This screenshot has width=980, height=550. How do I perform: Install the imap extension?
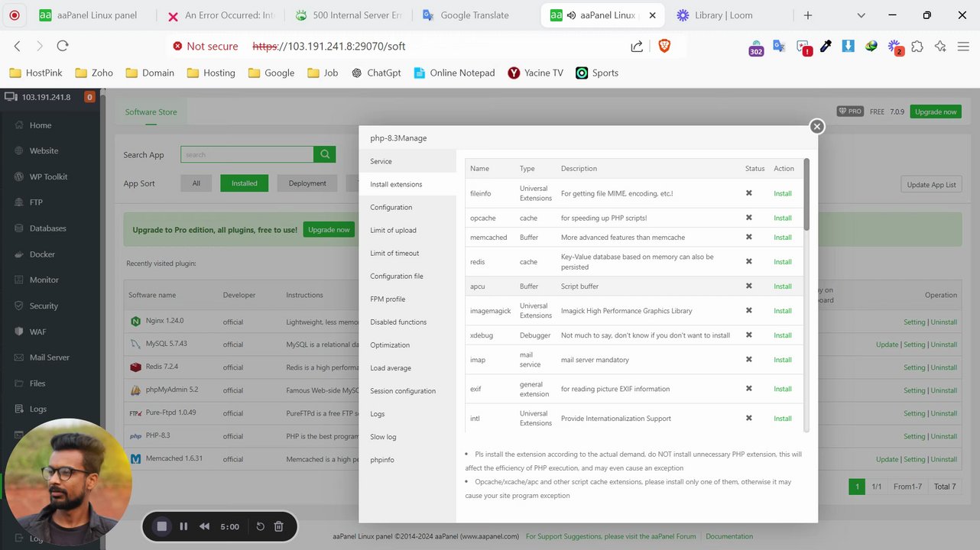click(782, 360)
